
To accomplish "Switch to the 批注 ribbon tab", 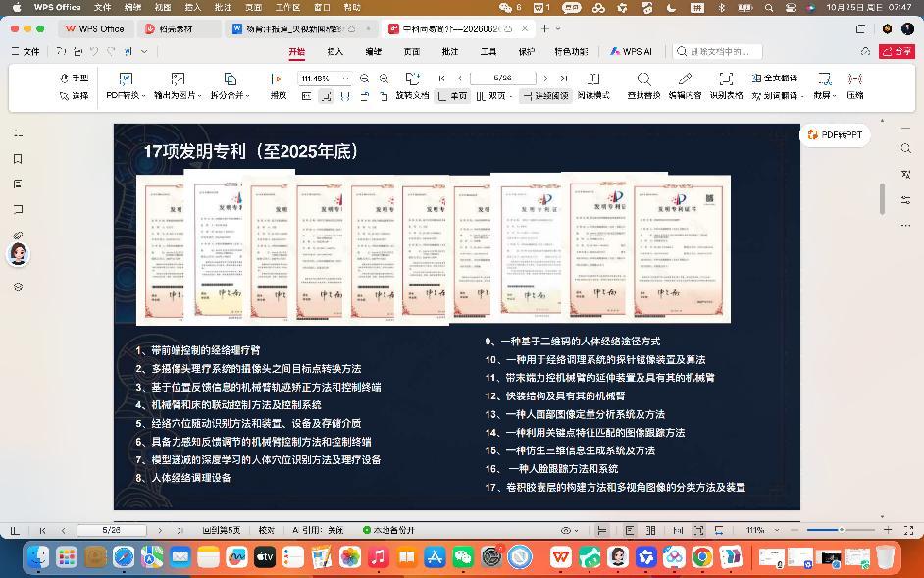I will [449, 52].
